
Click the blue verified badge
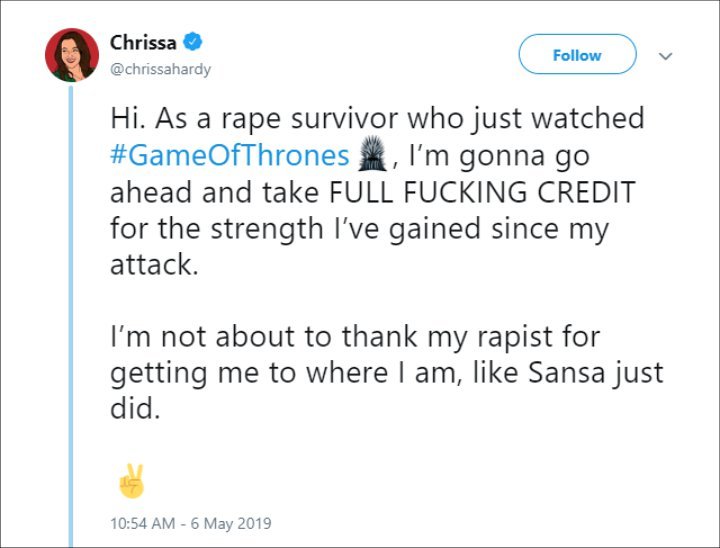pos(193,42)
